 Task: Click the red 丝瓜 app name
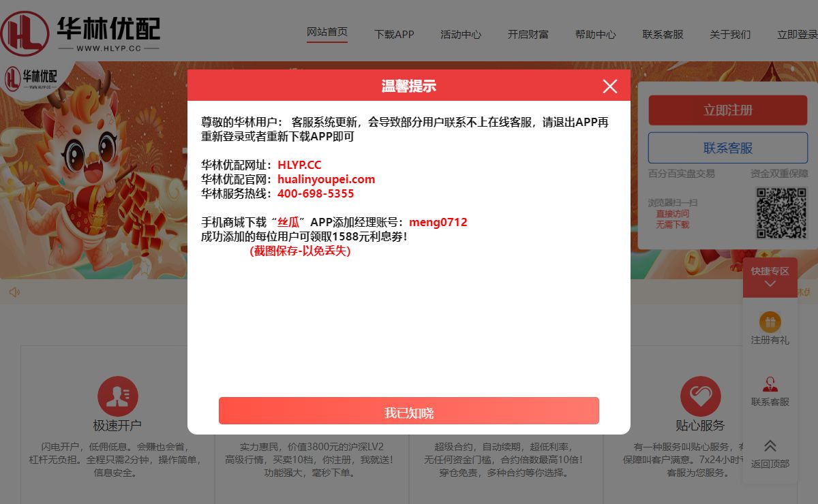coord(289,222)
